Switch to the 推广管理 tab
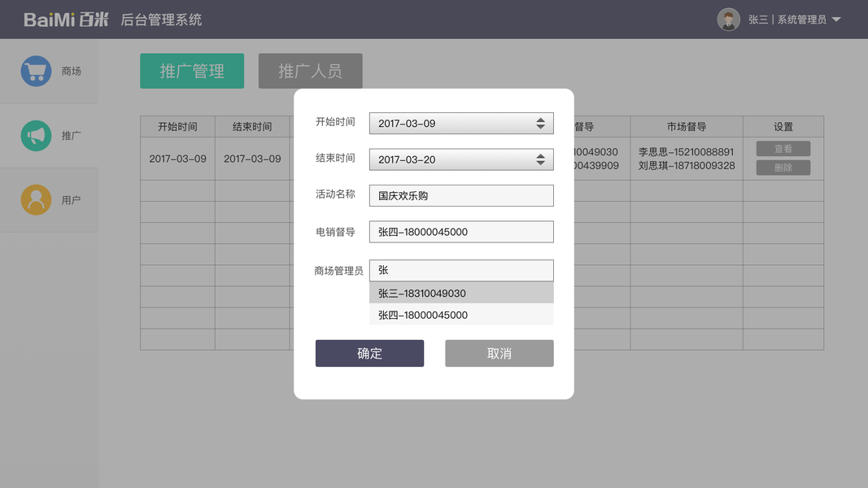 tap(192, 71)
